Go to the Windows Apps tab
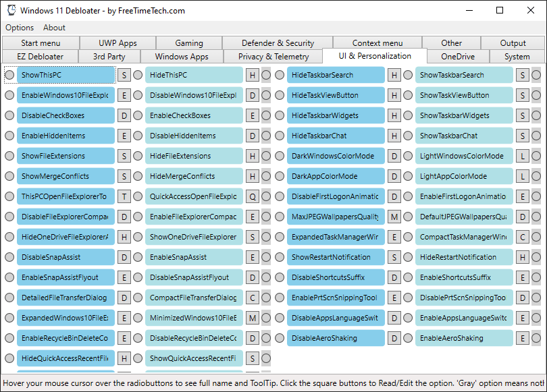Viewport: 547px width, 392px height. click(182, 57)
